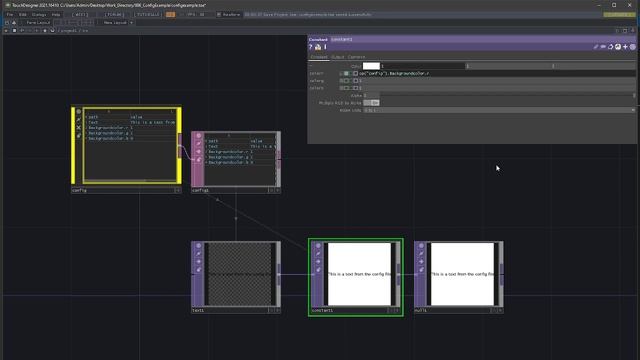
Task: Show operator info icon in parameter panel
Action: (x=325, y=47)
